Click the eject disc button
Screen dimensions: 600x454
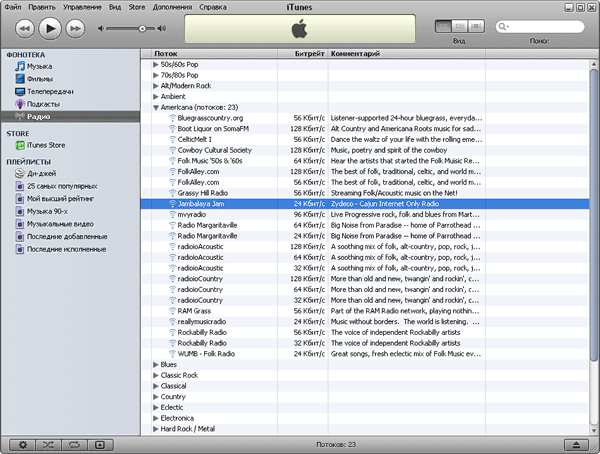pyautogui.click(x=576, y=445)
